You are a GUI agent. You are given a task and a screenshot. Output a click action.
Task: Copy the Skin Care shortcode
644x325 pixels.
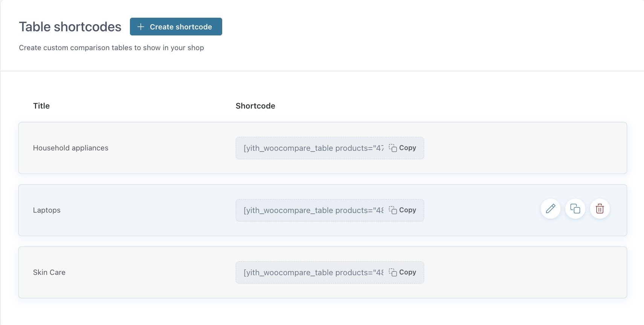tap(403, 272)
